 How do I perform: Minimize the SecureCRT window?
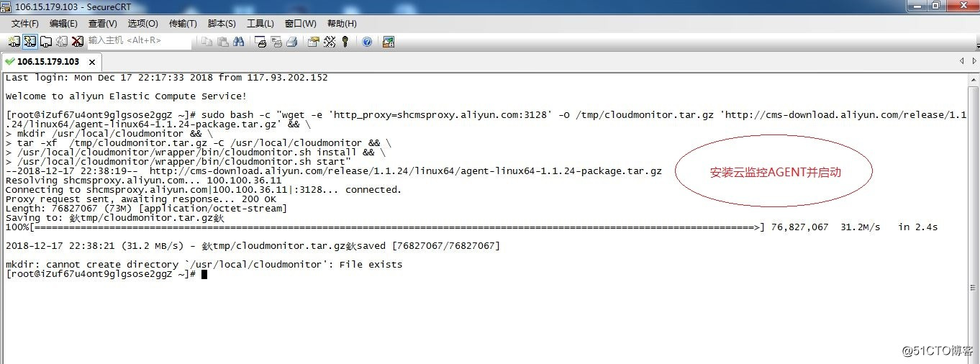coord(917,6)
